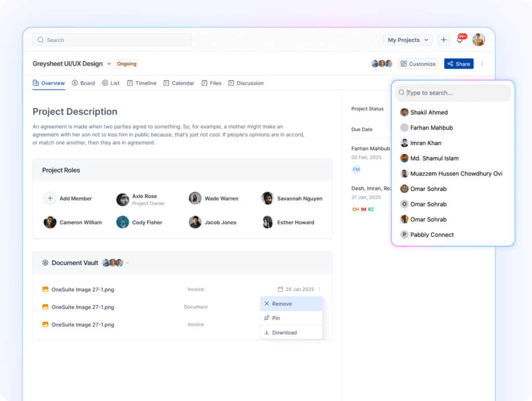Click the Document Vault shield icon
This screenshot has height=401, width=532.
(x=45, y=263)
